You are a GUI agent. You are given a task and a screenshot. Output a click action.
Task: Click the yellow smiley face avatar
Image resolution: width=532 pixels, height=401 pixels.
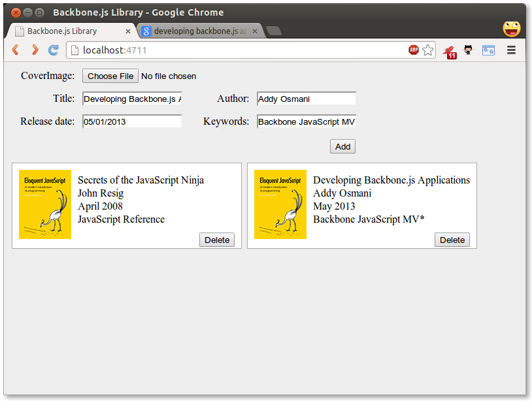(x=512, y=29)
